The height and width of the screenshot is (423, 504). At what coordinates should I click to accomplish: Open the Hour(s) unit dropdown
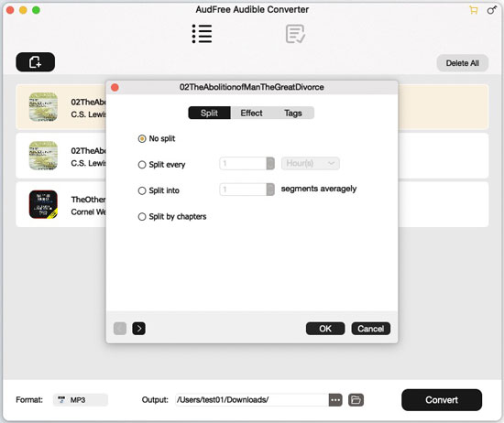[310, 163]
